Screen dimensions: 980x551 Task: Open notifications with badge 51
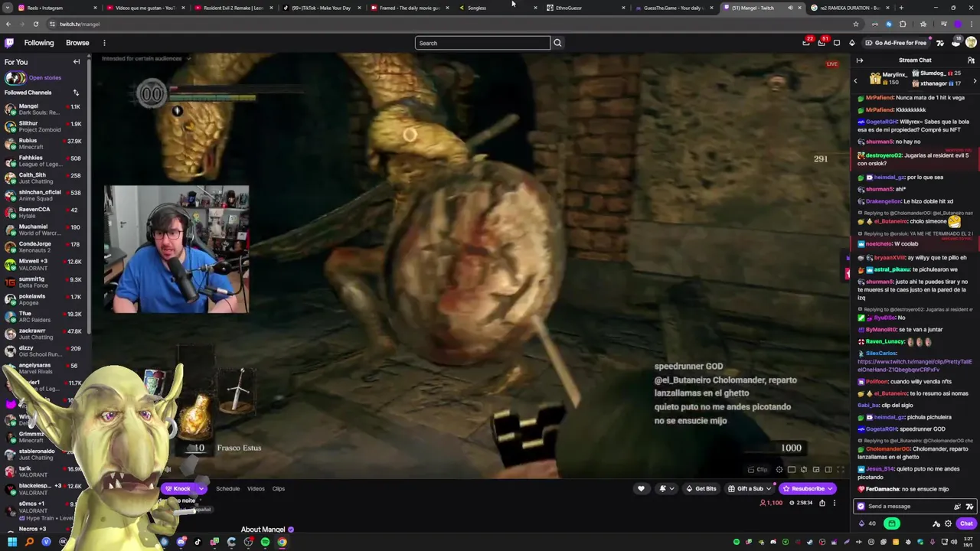click(x=822, y=43)
